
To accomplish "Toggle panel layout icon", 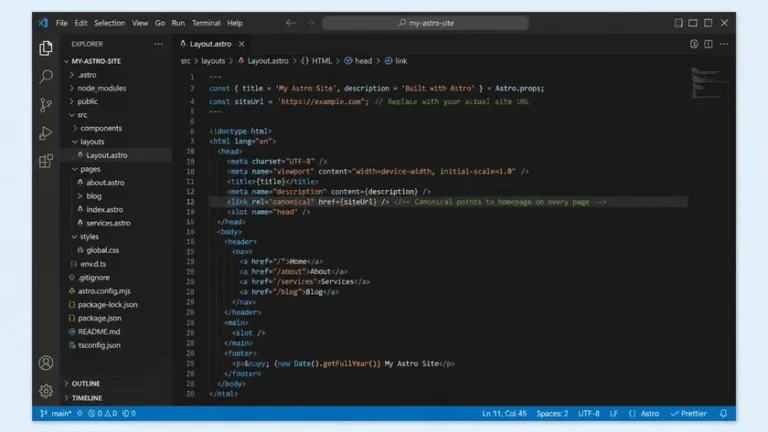I will pos(693,23).
